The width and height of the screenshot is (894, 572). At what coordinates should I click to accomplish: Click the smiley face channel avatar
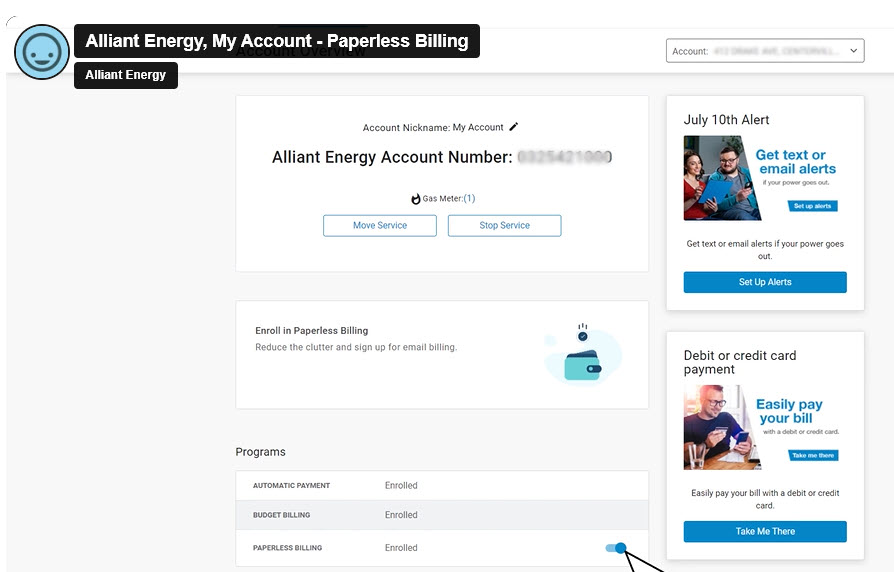(42, 52)
